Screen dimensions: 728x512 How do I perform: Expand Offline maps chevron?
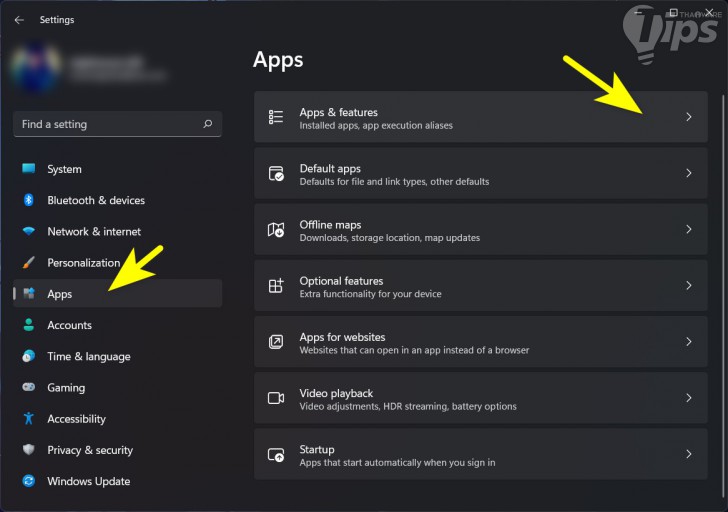(689, 229)
